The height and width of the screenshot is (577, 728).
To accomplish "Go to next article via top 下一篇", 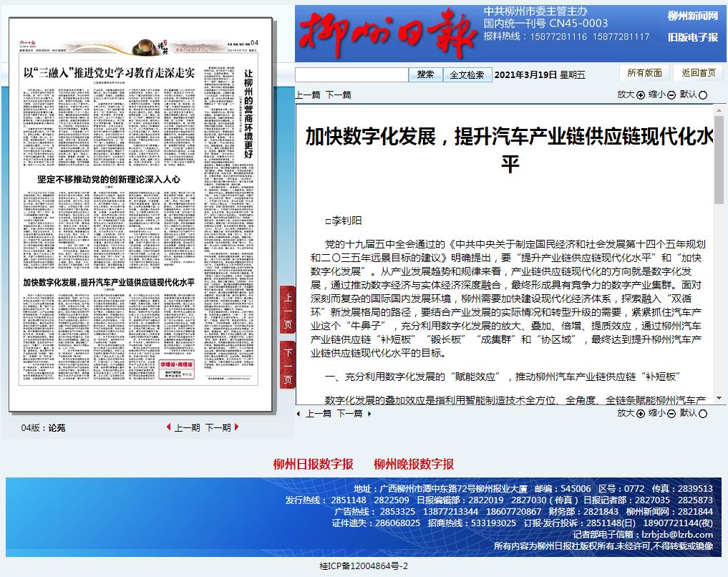I will (339, 95).
